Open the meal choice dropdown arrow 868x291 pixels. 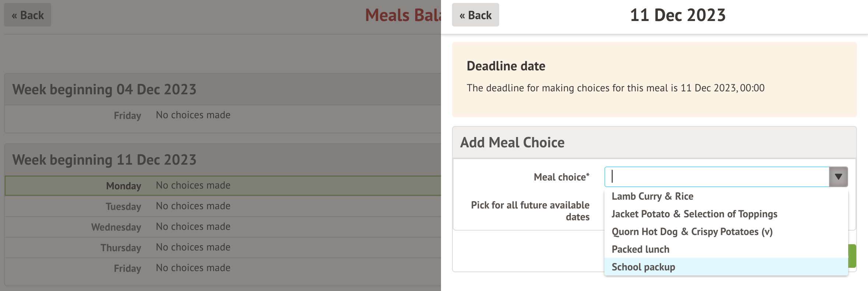tap(838, 177)
